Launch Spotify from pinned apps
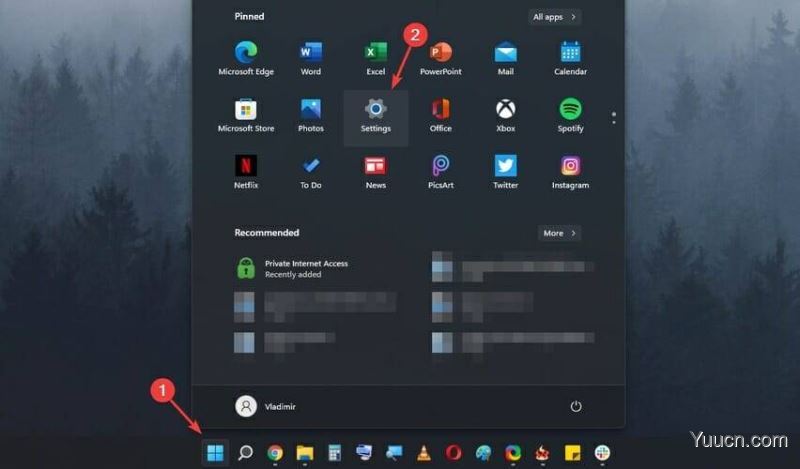This screenshot has height=469, width=800. (x=570, y=115)
